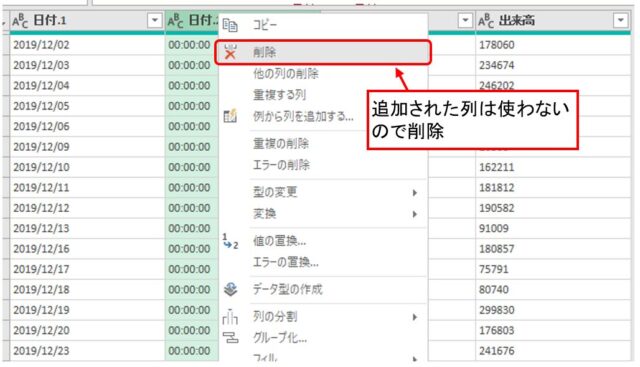Click cell 2019/12/20
640x367 pixels.
[87, 331]
